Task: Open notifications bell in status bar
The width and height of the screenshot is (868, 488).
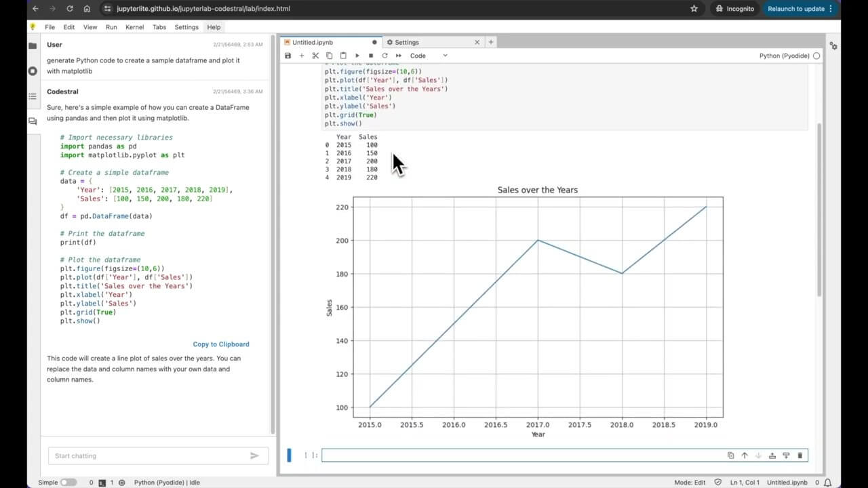Action: [x=827, y=483]
